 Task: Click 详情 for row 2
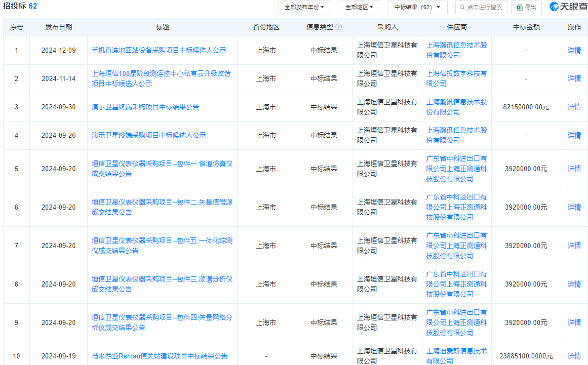(x=574, y=78)
